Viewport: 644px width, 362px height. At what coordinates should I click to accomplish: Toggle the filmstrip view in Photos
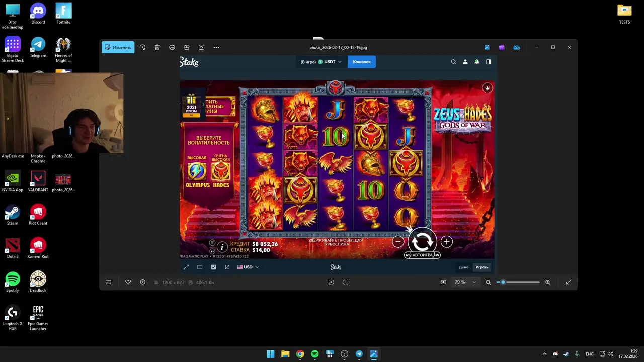click(x=108, y=282)
